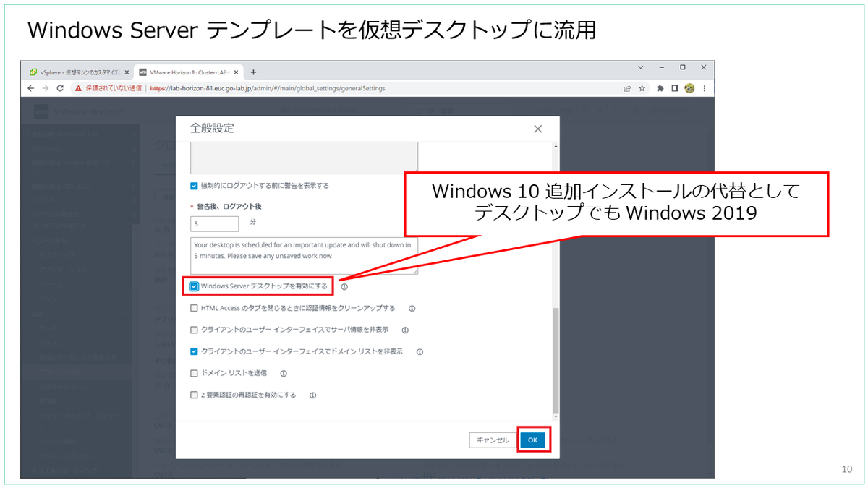Open a new tab with the plus icon
Viewport: 868px width, 488px height.
tap(253, 72)
